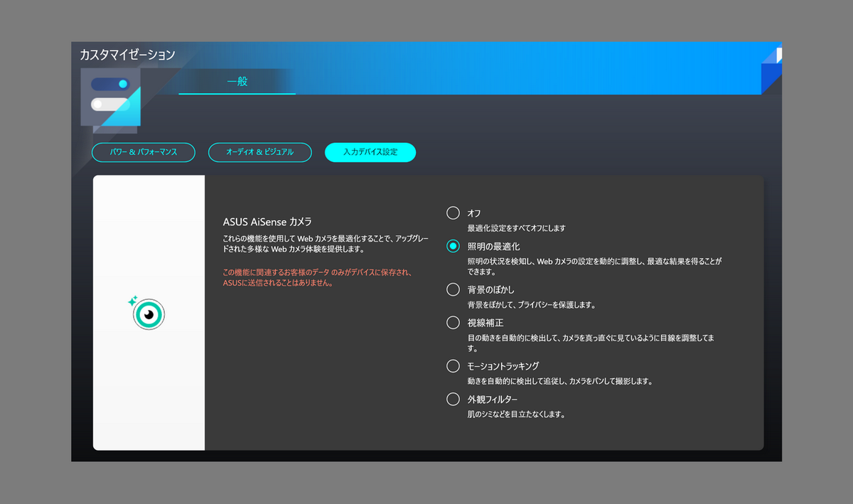Select the 外観フィルター radio option
The width and height of the screenshot is (853, 504).
(x=453, y=400)
